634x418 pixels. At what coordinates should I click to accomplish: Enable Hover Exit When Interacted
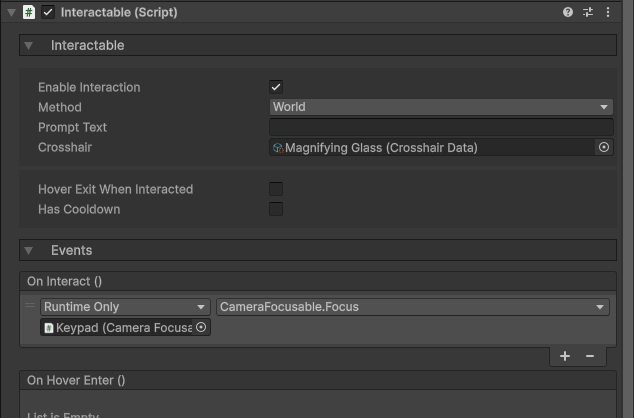(x=276, y=189)
